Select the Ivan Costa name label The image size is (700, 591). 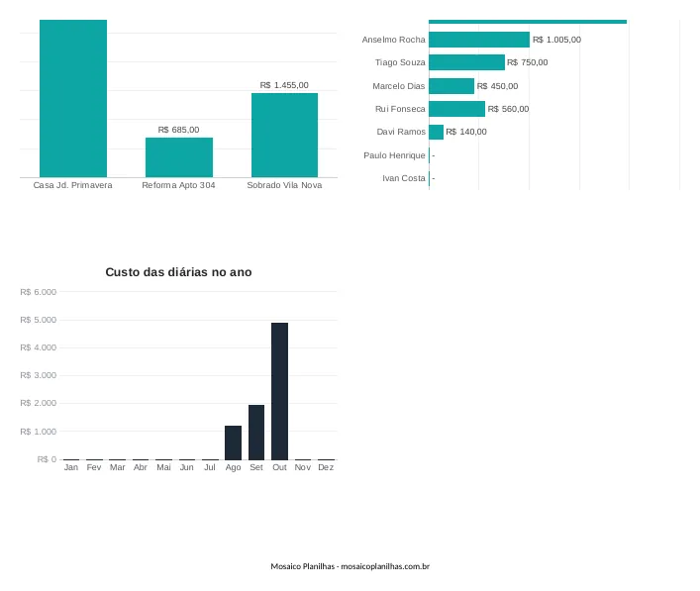coord(404,178)
